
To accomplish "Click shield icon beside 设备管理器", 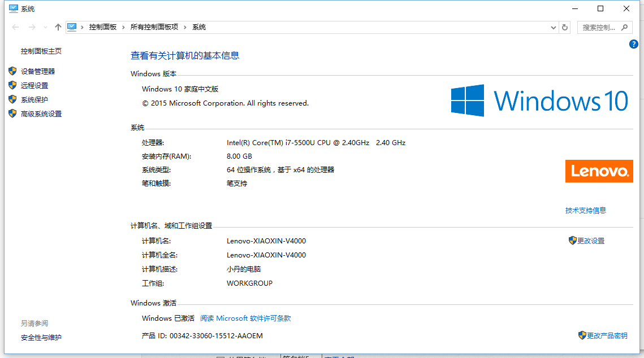I will (13, 71).
